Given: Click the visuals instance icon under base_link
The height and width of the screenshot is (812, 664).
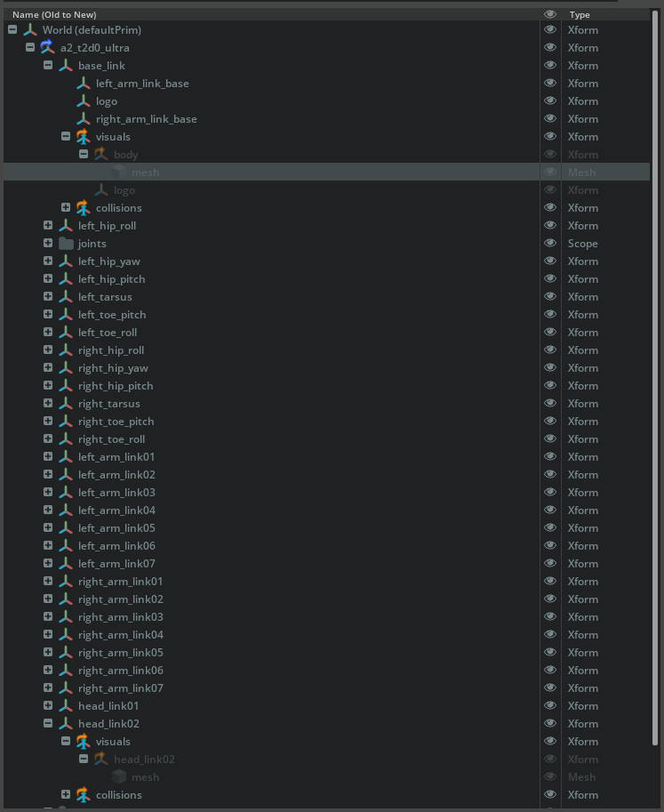Looking at the screenshot, I should 84,137.
